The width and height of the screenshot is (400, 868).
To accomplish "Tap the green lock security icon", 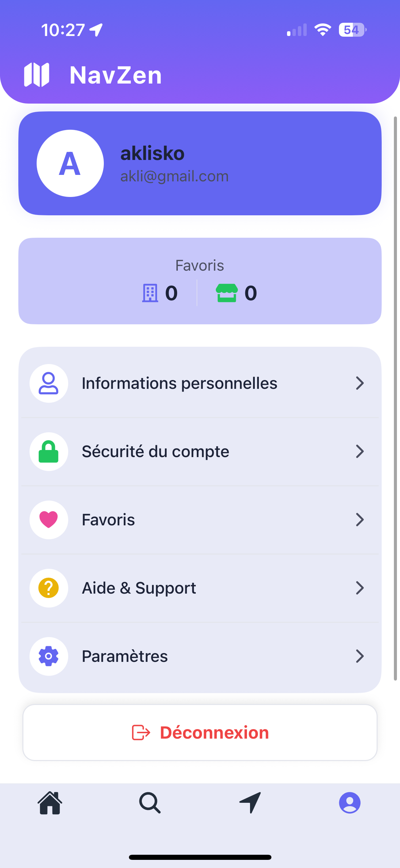I will click(49, 452).
